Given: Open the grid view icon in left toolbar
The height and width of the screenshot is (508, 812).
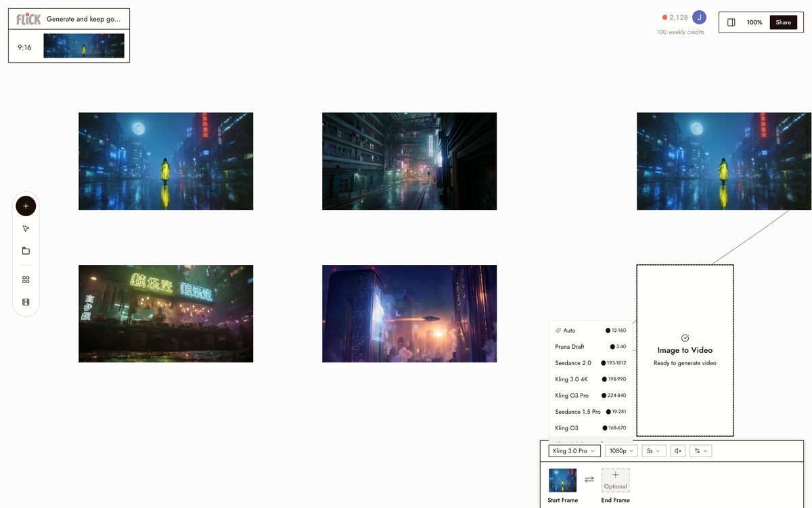Looking at the screenshot, I should tap(26, 280).
